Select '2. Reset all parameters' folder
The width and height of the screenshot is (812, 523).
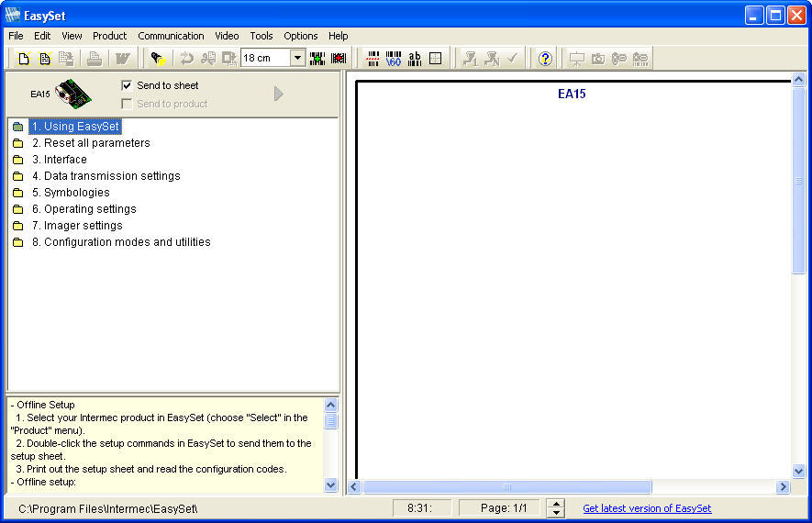(x=91, y=143)
